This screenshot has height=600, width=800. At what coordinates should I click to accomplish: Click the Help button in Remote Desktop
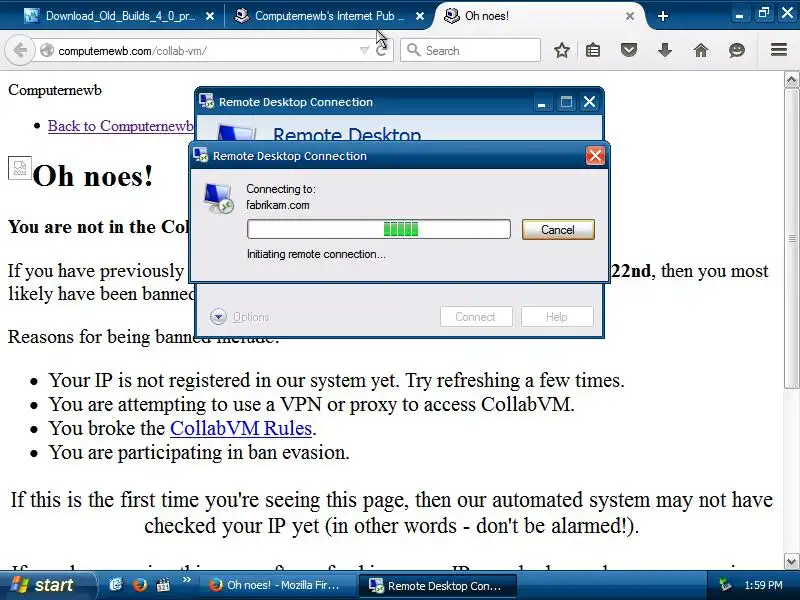click(x=557, y=317)
